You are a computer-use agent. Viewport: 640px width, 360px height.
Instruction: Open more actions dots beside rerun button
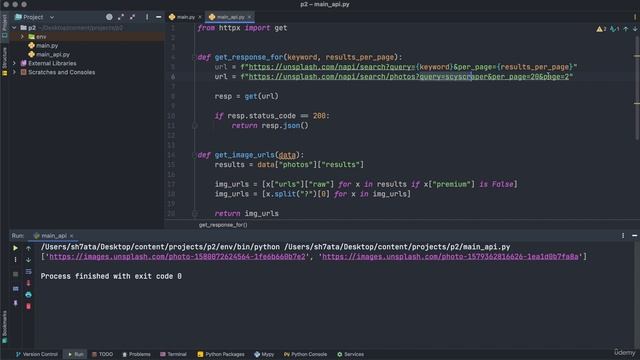[x=16, y=260]
